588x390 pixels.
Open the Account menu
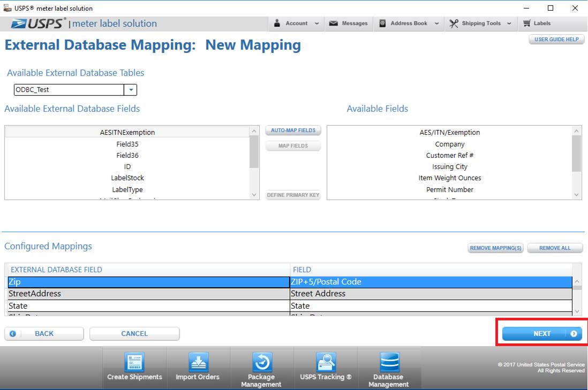296,23
